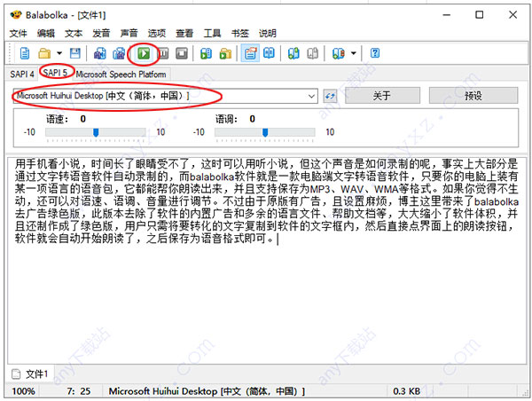The width and height of the screenshot is (532, 401).
Task: Open the 选项 menu
Action: point(157,34)
